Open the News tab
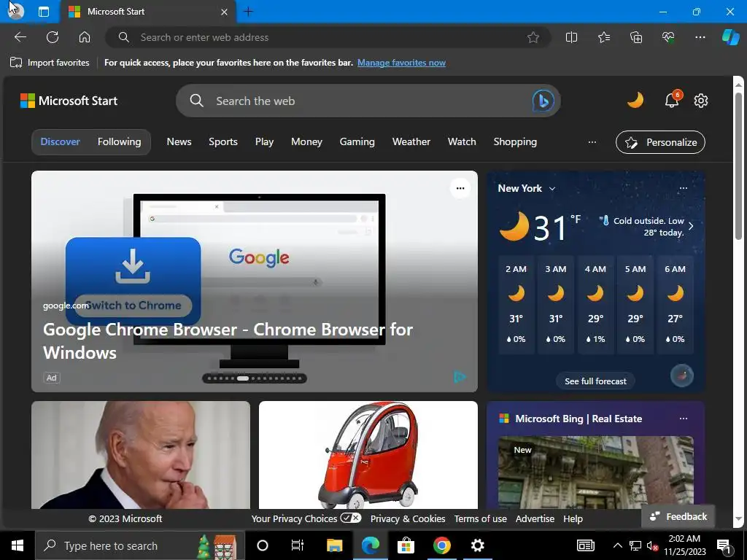 pyautogui.click(x=179, y=142)
